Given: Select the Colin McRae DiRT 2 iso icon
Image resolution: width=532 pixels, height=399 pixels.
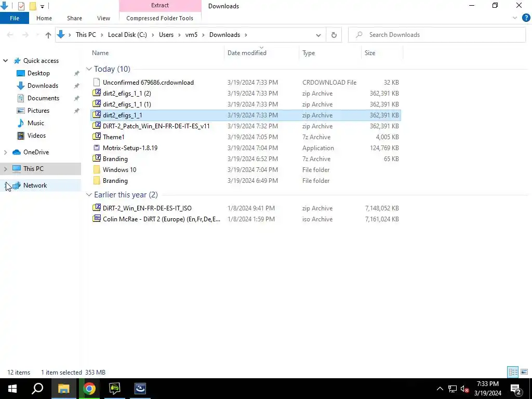Looking at the screenshot, I should [97, 219].
